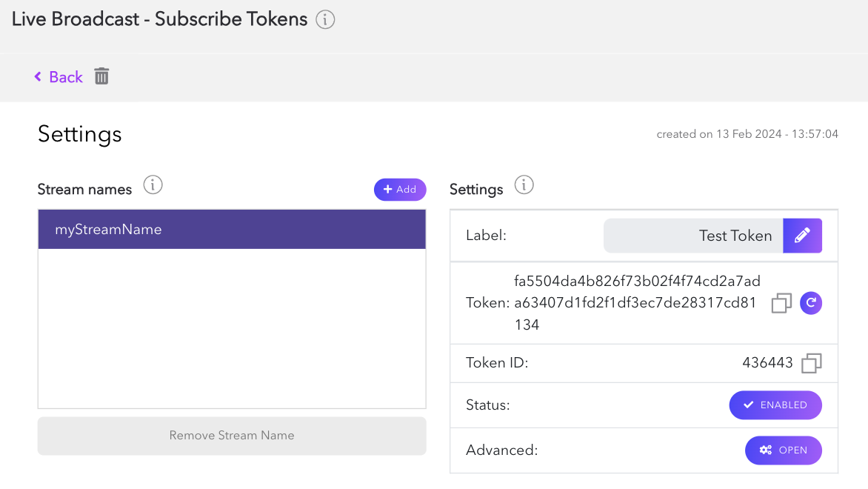Edit label with the pencil icon
Viewport: 868px width, 489px height.
click(x=802, y=236)
